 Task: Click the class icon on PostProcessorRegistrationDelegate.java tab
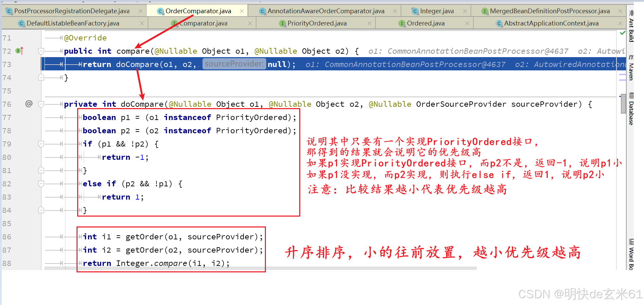9,11
